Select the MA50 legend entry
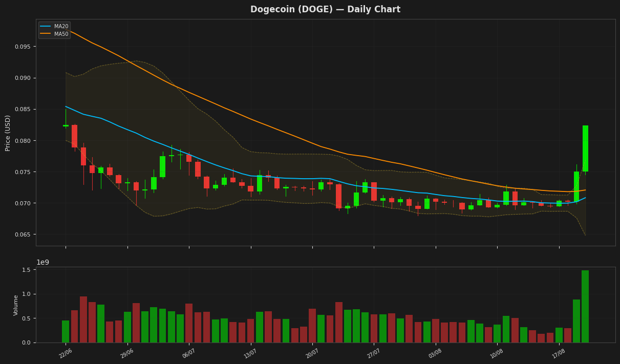620x364 pixels. (54, 34)
